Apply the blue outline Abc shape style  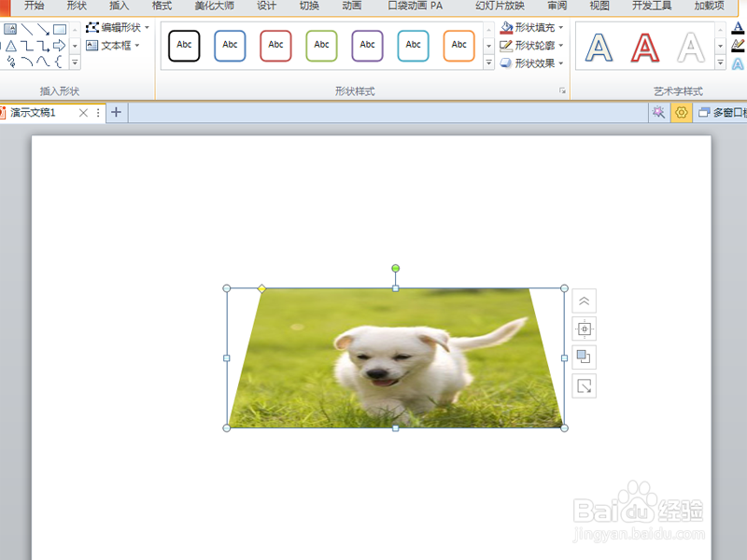coord(230,45)
